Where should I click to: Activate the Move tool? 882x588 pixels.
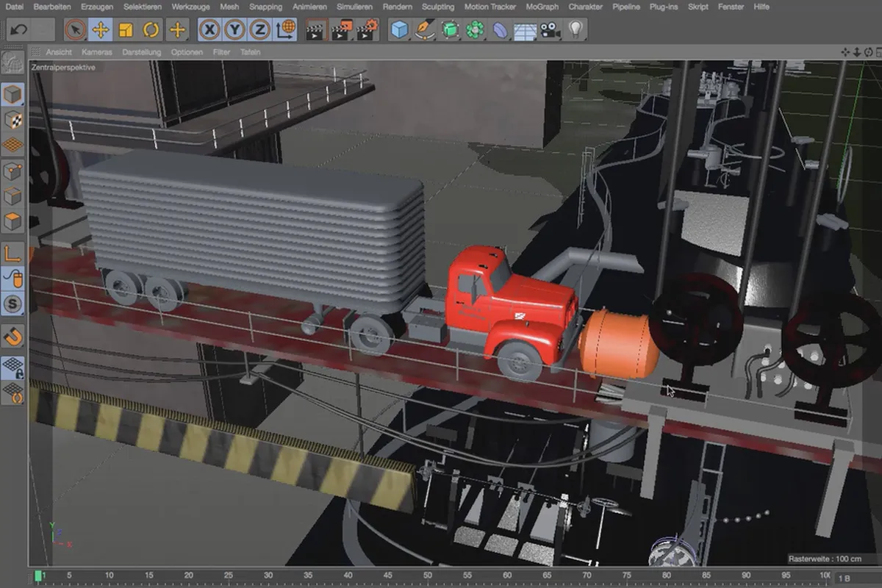100,30
